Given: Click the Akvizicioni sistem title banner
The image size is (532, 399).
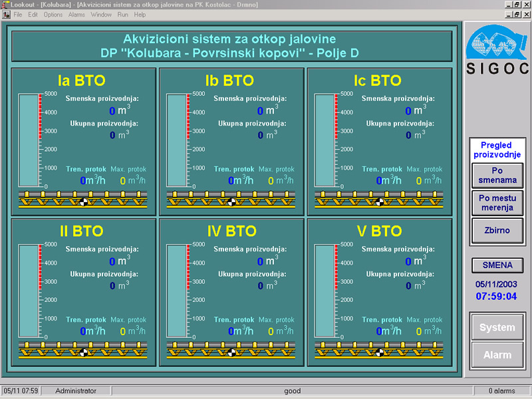Looking at the screenshot, I should (x=232, y=46).
